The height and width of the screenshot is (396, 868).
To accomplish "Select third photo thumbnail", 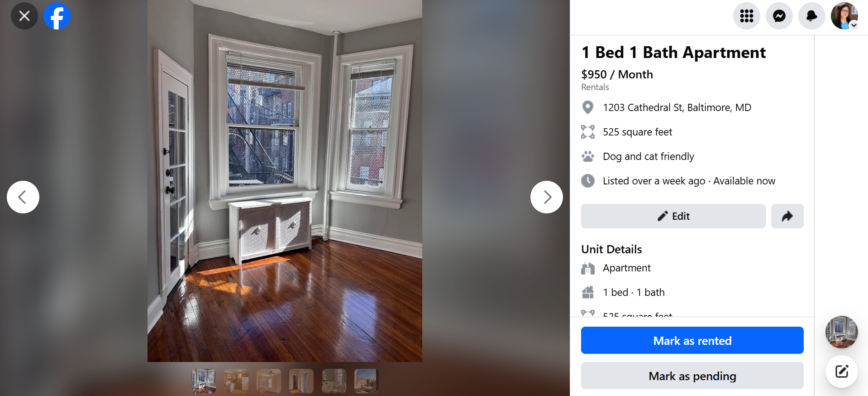I will [269, 381].
